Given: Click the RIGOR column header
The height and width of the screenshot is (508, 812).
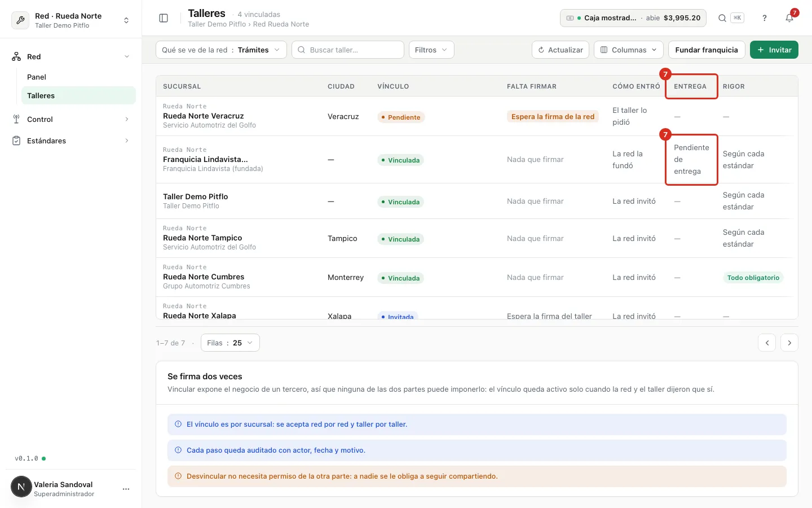Looking at the screenshot, I should (734, 86).
